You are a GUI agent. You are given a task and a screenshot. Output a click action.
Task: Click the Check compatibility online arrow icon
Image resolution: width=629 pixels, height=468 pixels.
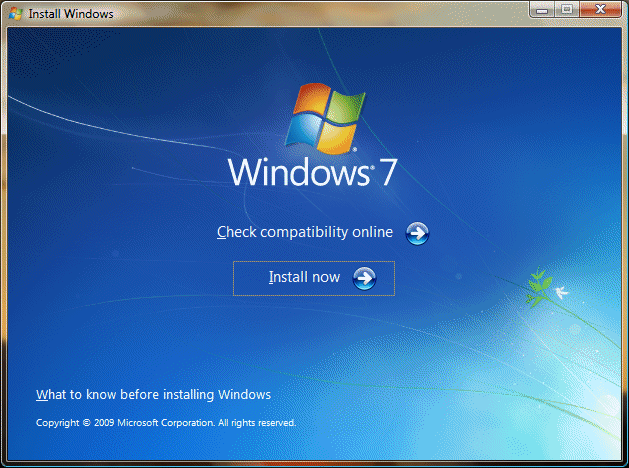417,233
